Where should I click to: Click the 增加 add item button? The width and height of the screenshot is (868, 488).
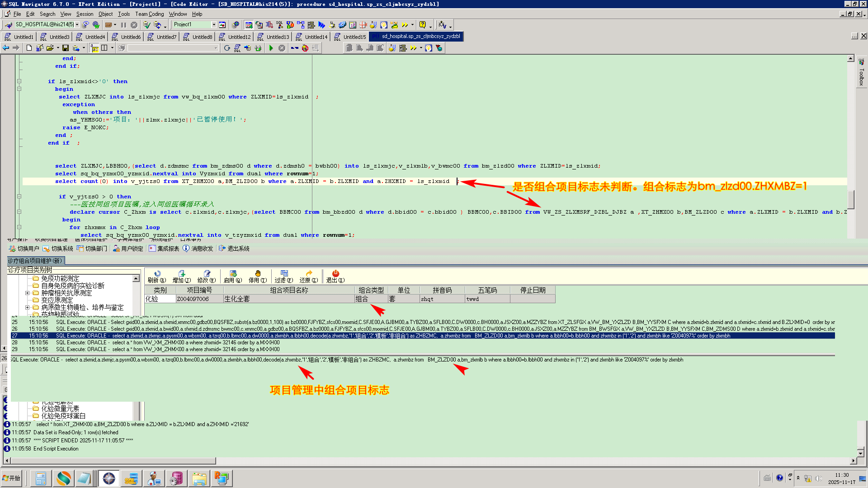pyautogui.click(x=181, y=276)
